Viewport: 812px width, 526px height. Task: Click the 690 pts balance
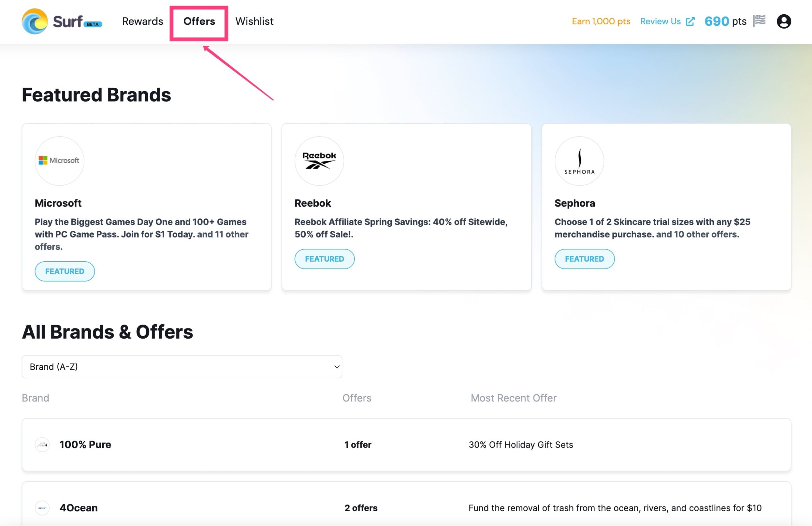[x=725, y=22]
